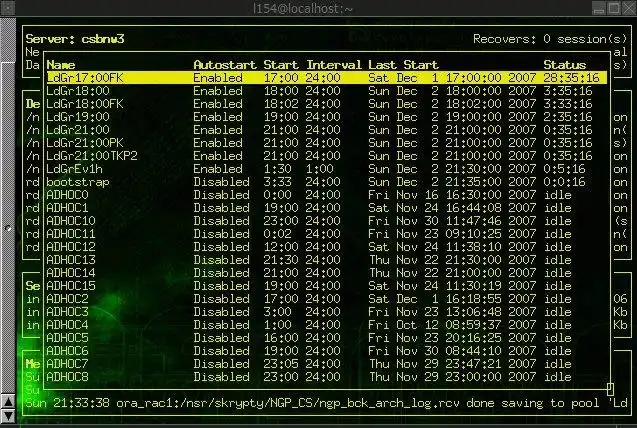Select the ADHOC5 group row
This screenshot has width=637, height=428.
click(x=327, y=337)
